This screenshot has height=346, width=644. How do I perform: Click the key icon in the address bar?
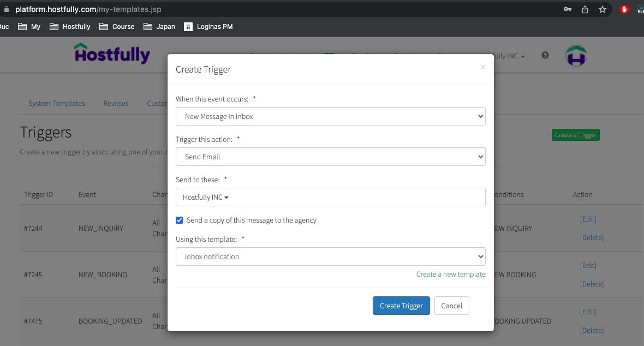[x=568, y=9]
